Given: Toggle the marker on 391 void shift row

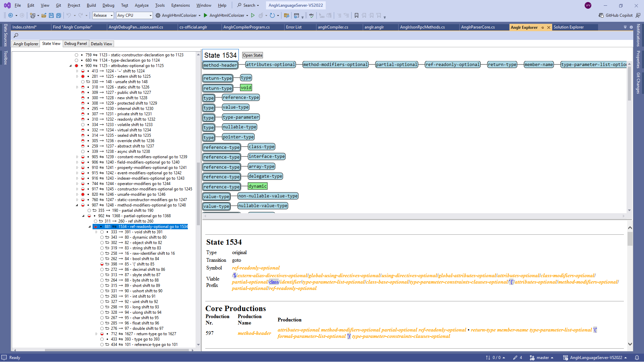Looking at the screenshot, I should [x=102, y=232].
